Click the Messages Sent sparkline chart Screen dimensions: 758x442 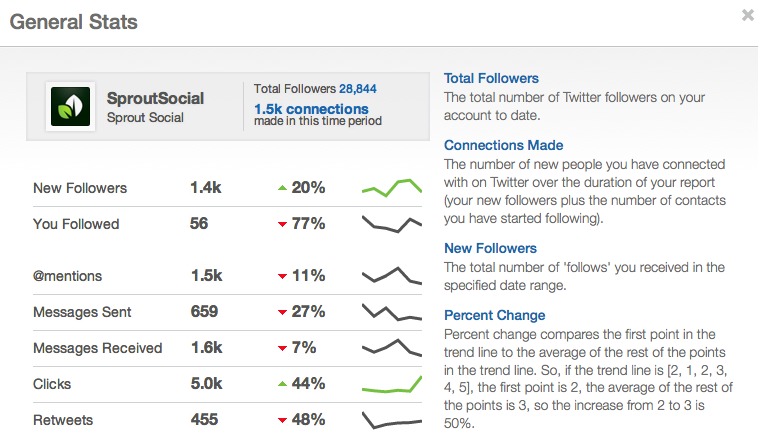pyautogui.click(x=391, y=311)
